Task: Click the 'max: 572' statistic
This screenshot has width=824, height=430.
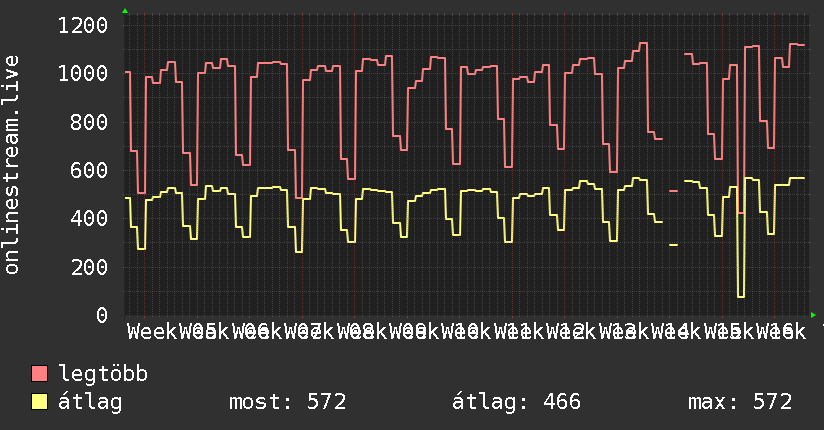Action: [740, 402]
